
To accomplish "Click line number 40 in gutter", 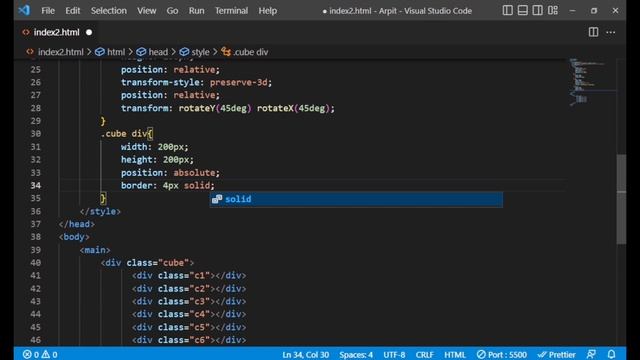I will tap(36, 263).
